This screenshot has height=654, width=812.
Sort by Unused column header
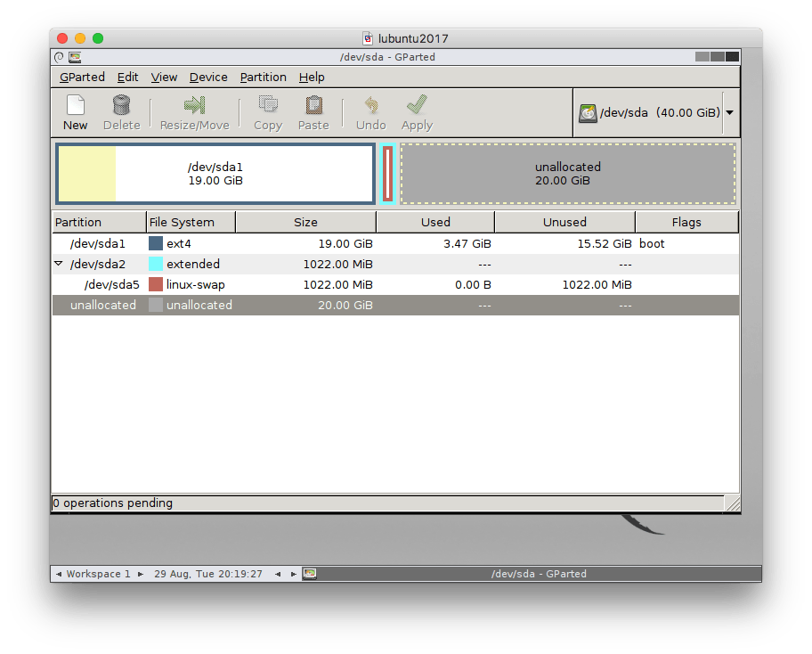[565, 223]
